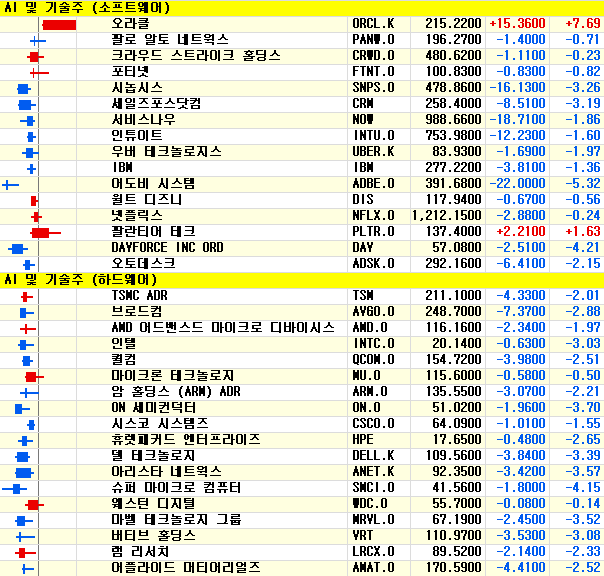Click DELL.K ticker symbol
The image size is (604, 576).
click(373, 455)
